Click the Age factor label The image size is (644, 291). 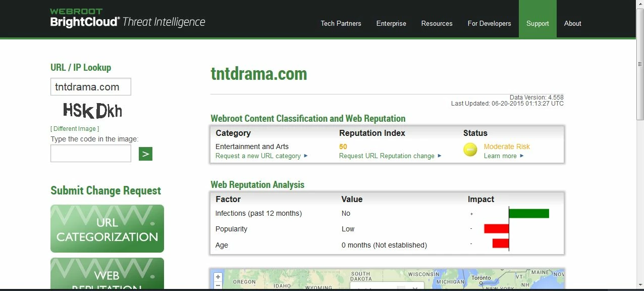pos(222,245)
